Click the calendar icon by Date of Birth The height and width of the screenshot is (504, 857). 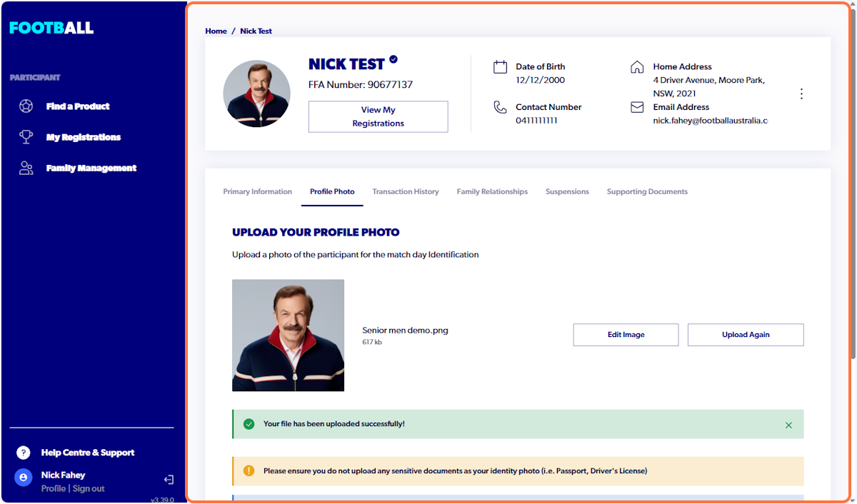point(500,67)
